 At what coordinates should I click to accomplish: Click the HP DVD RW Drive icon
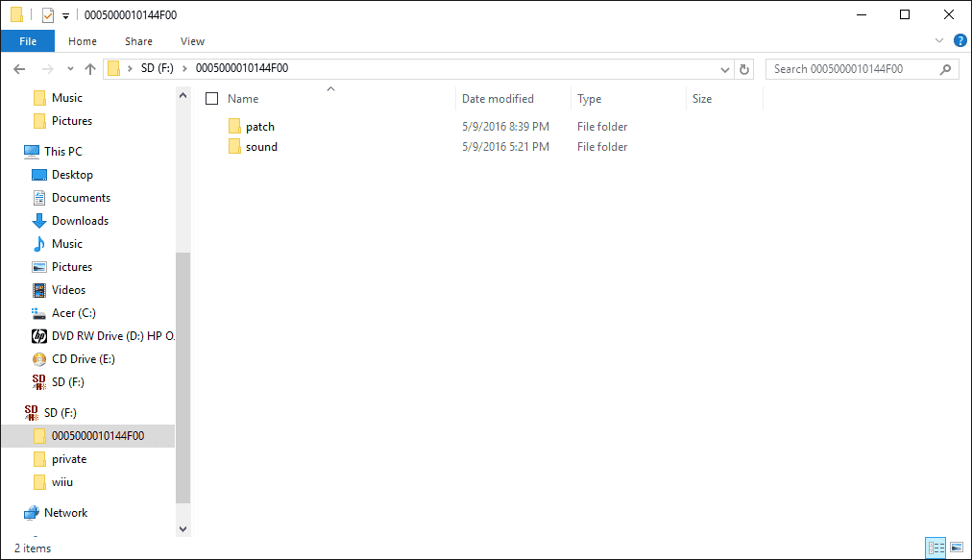click(39, 336)
